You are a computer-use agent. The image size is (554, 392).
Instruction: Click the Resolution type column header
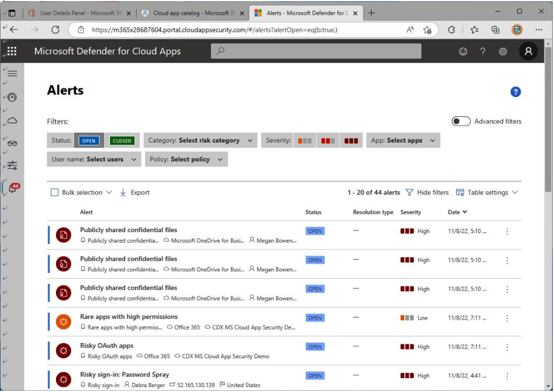pos(373,212)
